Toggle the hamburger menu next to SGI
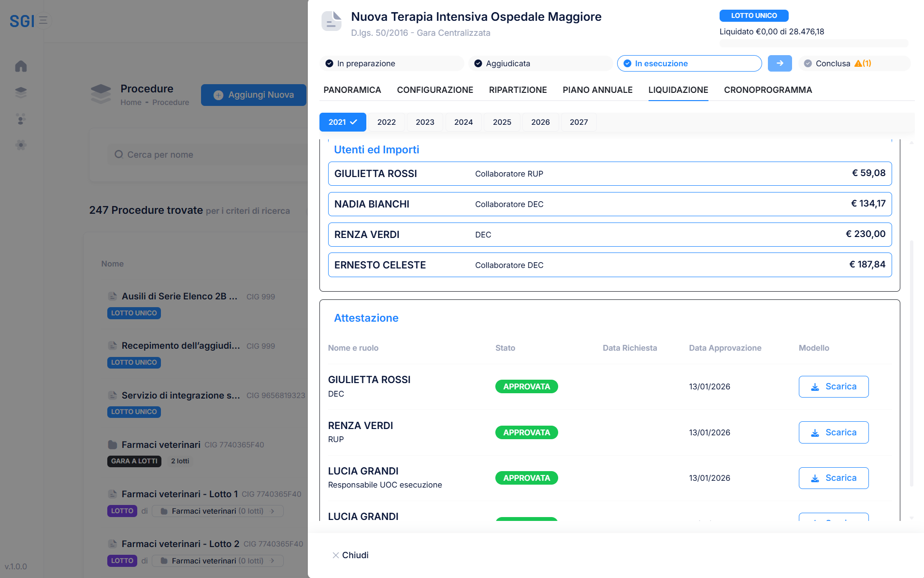 coord(43,20)
